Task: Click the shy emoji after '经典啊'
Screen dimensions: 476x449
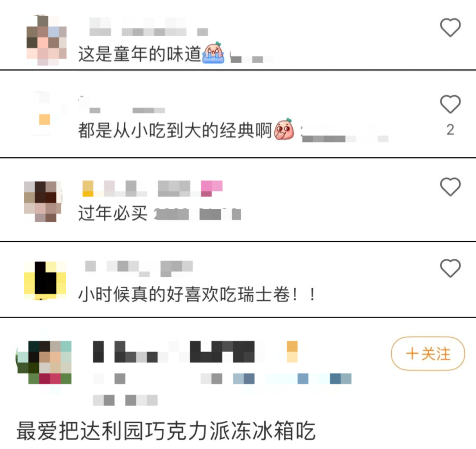Action: pyautogui.click(x=284, y=129)
